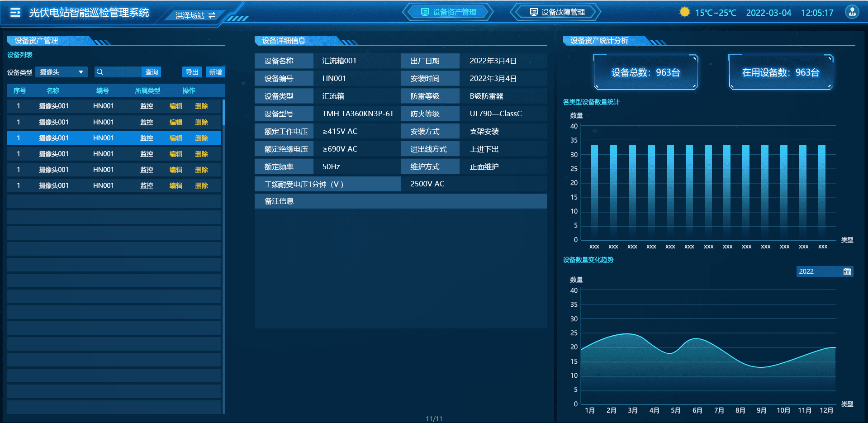868x423 pixels.
Task: Click the 光伏电站智能巡检管理系统 title
Action: pos(89,13)
